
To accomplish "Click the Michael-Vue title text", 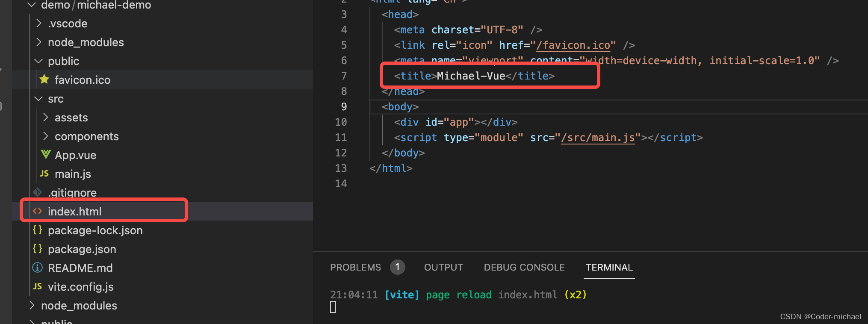I will click(471, 76).
